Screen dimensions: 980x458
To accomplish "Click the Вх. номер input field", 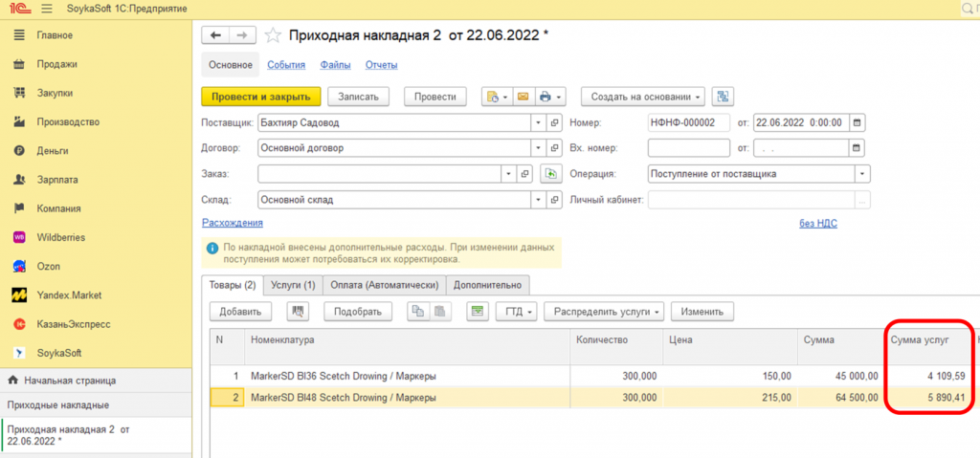I will (688, 148).
